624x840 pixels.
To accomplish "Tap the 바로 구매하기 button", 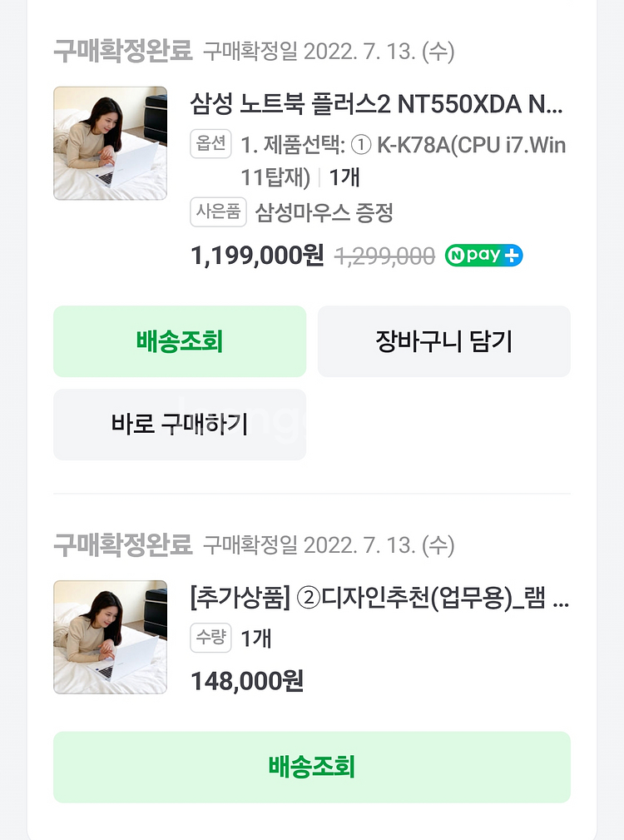I will (x=180, y=425).
